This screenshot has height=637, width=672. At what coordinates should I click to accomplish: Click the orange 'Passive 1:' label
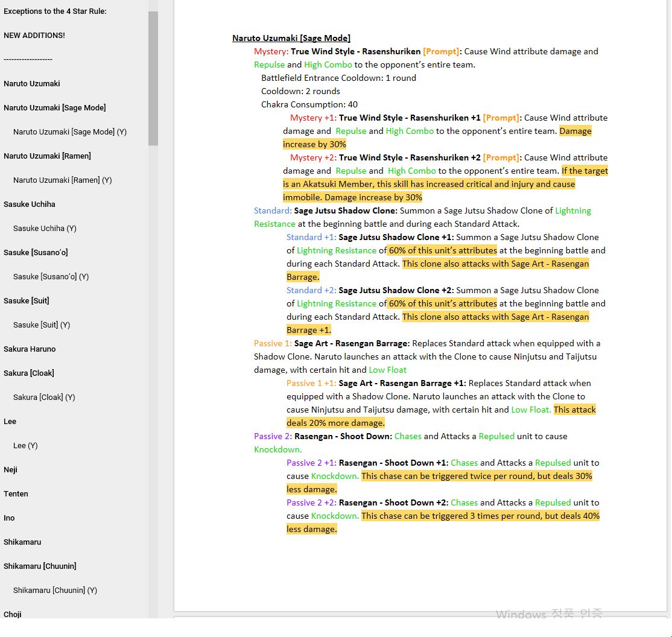273,344
